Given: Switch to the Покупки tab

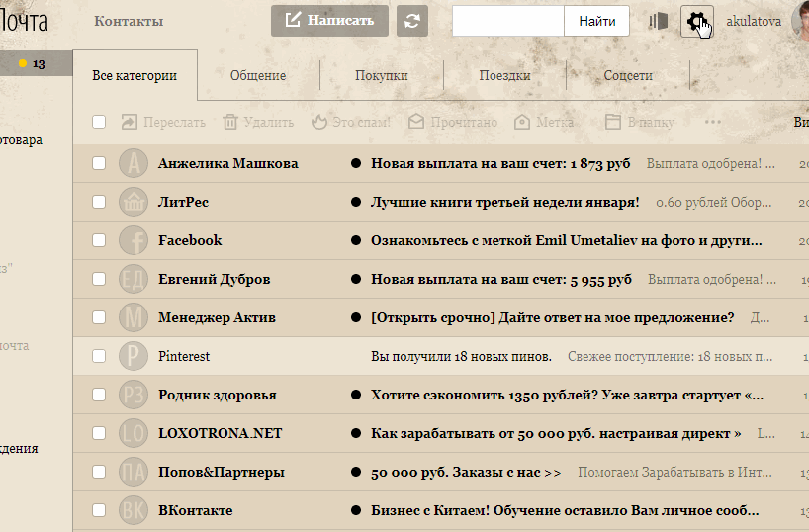Looking at the screenshot, I should tap(382, 76).
